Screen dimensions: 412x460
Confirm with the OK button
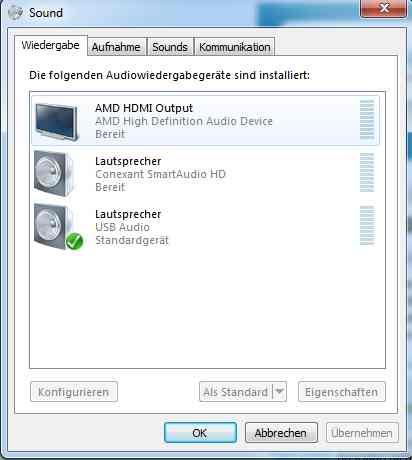coord(200,433)
